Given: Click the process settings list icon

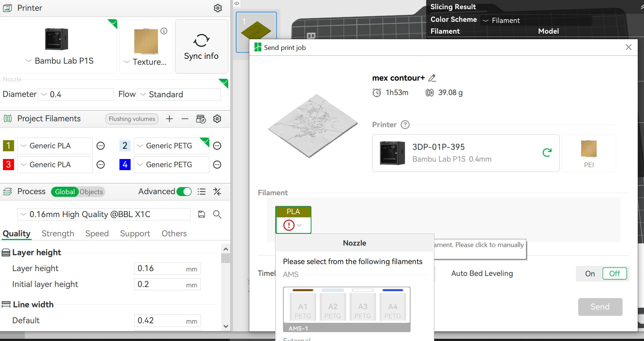Looking at the screenshot, I should [x=202, y=192].
